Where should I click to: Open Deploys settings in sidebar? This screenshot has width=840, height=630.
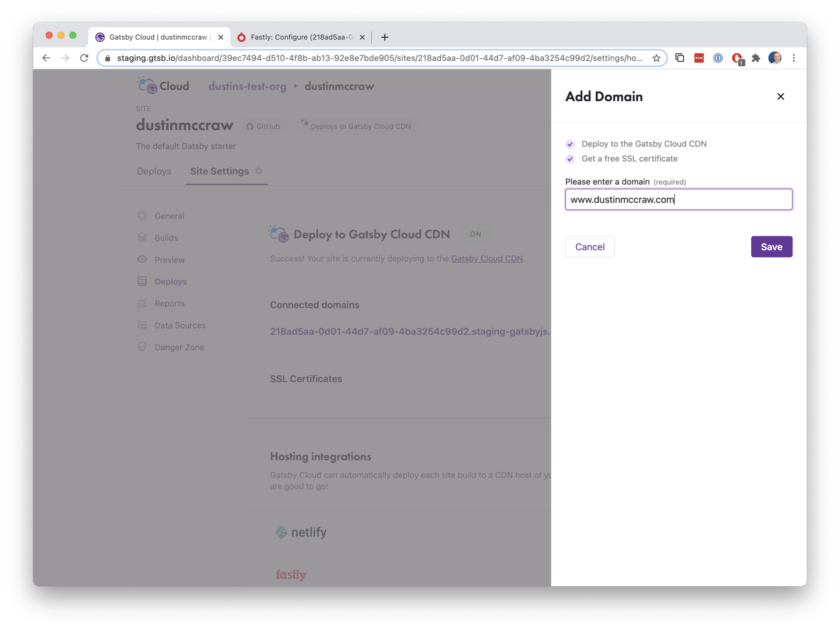(170, 282)
